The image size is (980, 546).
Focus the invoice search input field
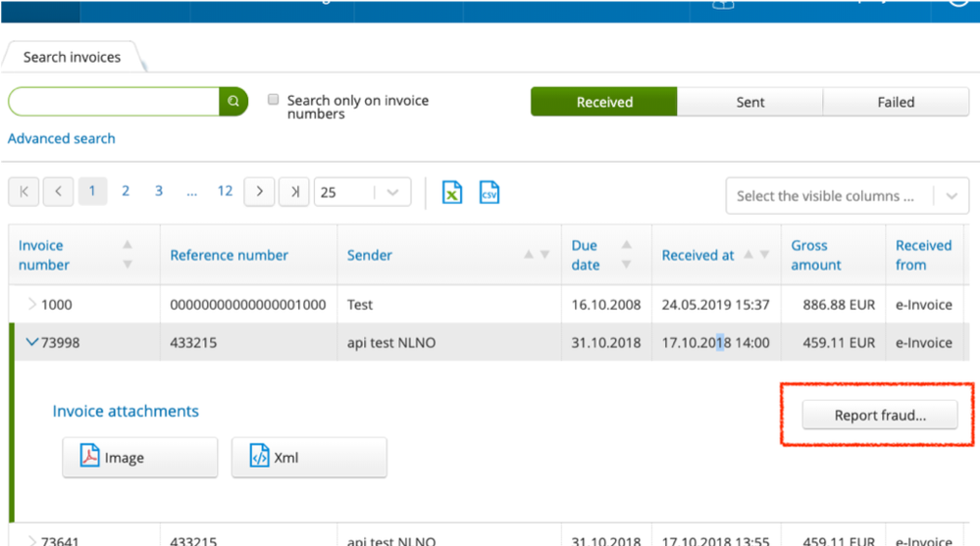[x=114, y=101]
